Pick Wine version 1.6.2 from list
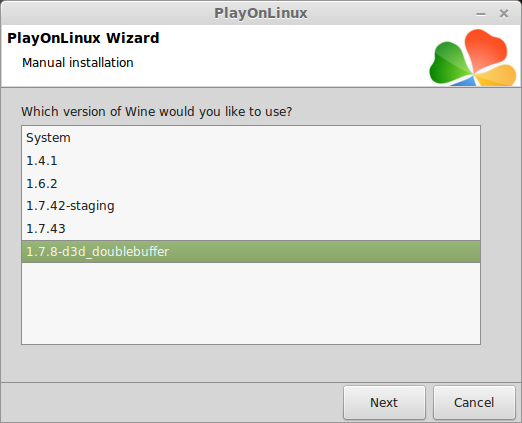The image size is (522, 423). click(x=251, y=183)
